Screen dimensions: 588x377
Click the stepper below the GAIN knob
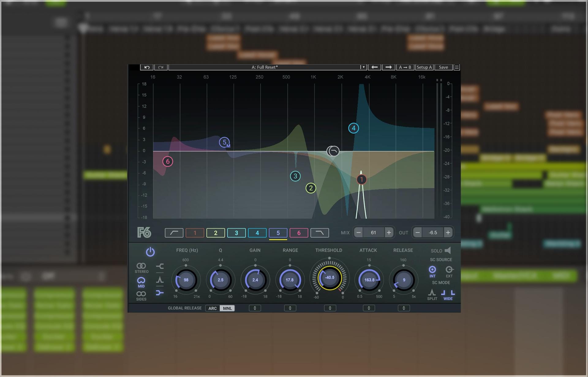click(255, 308)
